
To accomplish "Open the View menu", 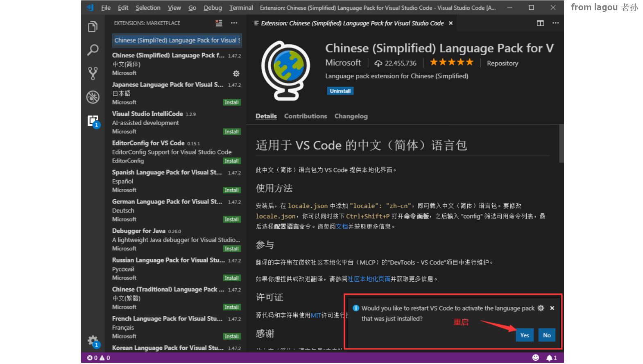I will [x=174, y=7].
